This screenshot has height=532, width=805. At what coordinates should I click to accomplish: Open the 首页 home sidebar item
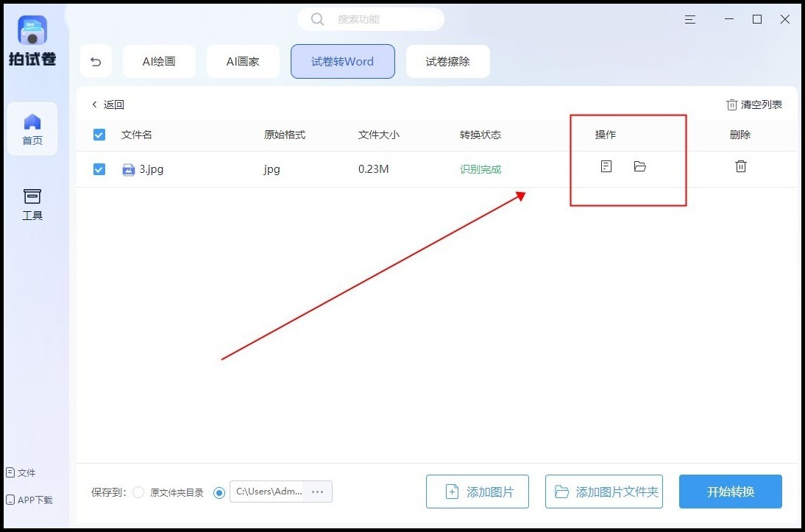click(32, 130)
